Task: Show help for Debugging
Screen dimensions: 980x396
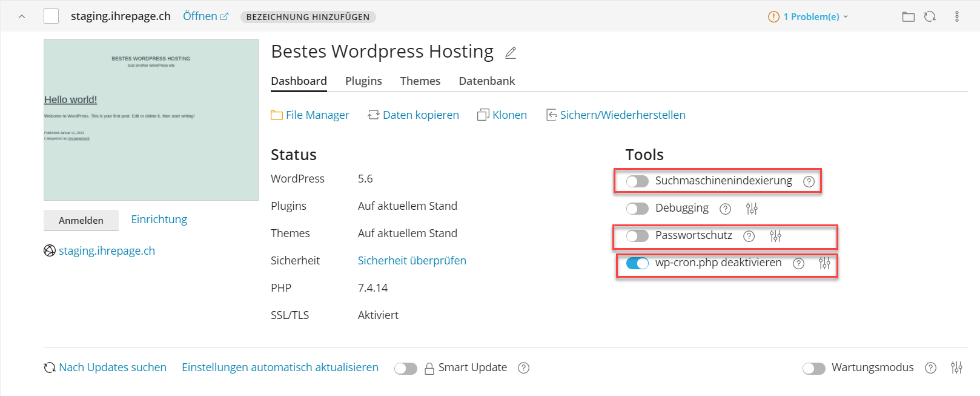Action: [x=725, y=209]
